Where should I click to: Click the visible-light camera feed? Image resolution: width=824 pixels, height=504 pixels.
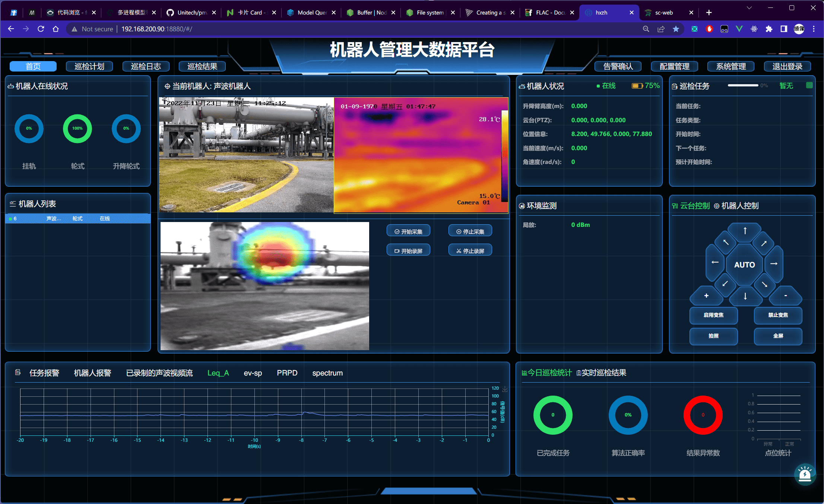246,155
